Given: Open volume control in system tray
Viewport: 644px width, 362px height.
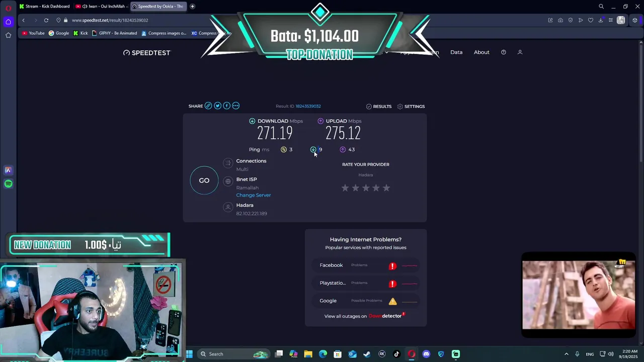Looking at the screenshot, I should (611, 354).
